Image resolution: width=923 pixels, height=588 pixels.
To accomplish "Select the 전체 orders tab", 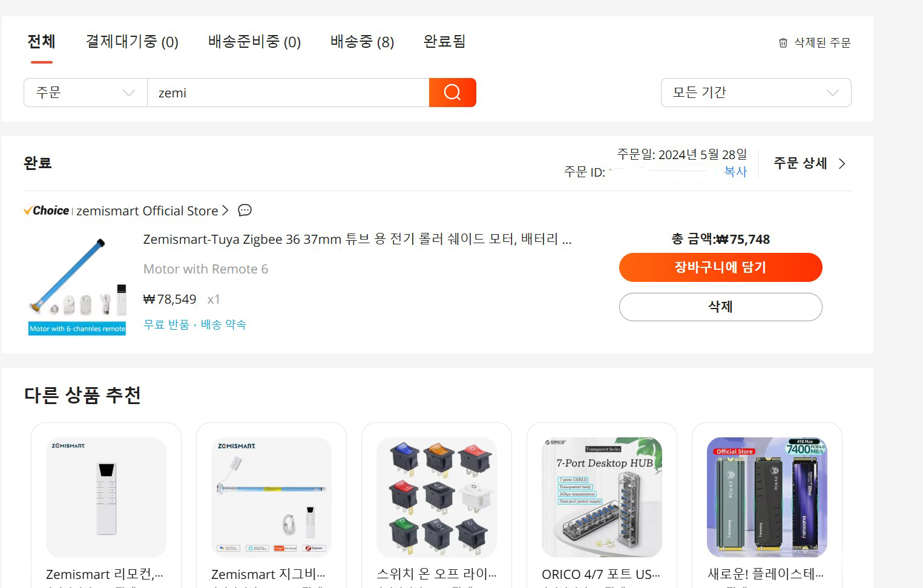I will (x=41, y=42).
